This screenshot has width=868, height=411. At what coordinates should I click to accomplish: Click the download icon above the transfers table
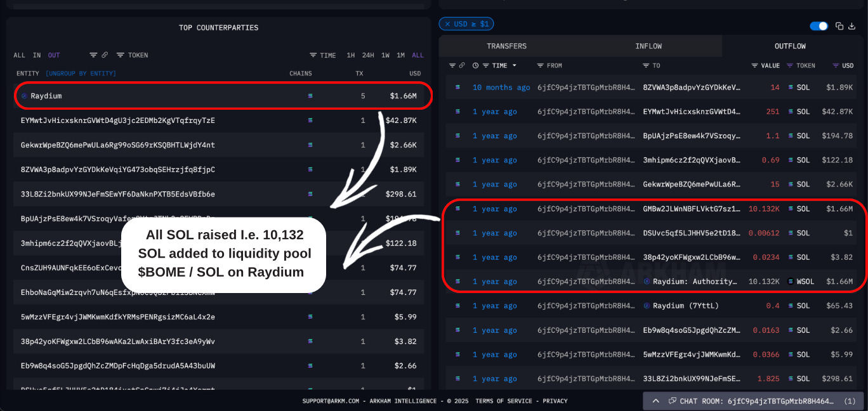pyautogui.click(x=852, y=26)
